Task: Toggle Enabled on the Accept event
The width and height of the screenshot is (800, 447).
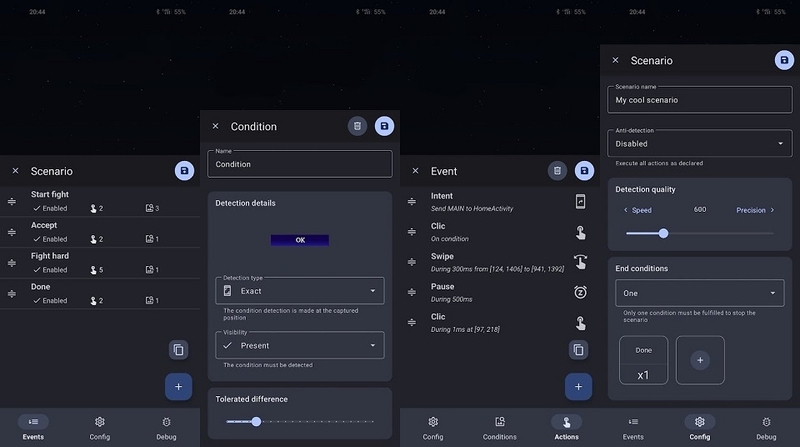Action: 50,239
